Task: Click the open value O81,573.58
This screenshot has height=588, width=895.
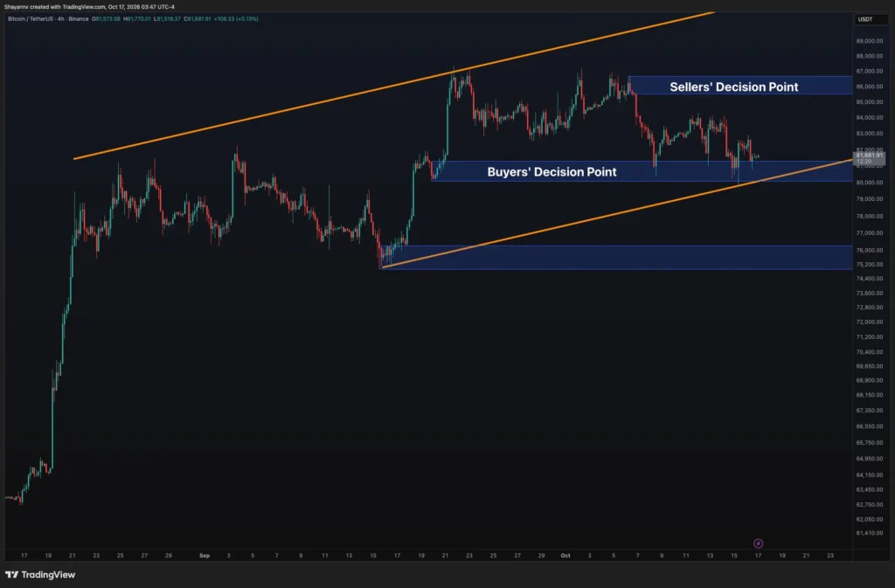Action: pyautogui.click(x=106, y=19)
